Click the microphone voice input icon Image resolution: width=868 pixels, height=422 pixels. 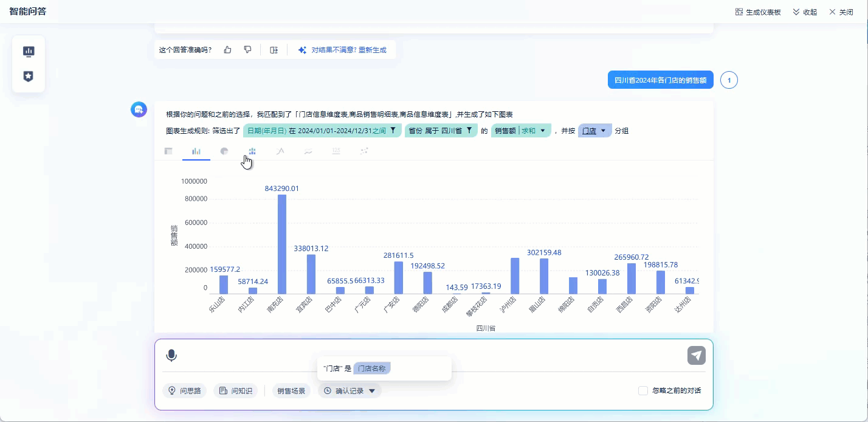tap(171, 355)
